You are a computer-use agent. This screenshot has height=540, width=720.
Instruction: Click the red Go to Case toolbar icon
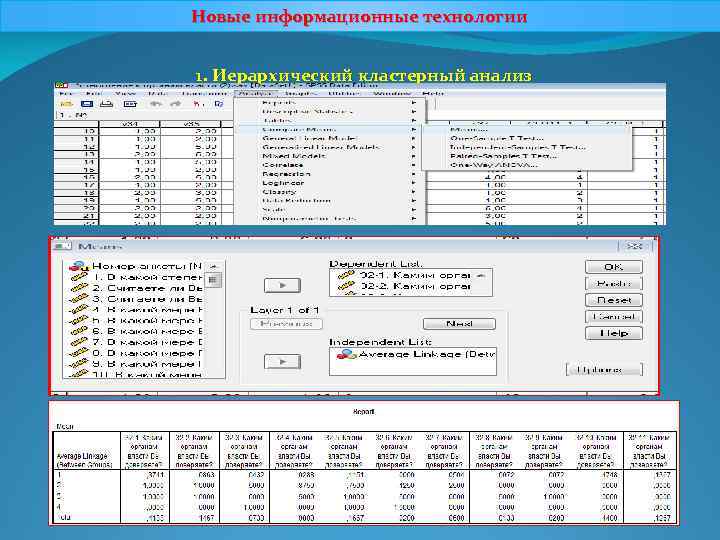198,104
